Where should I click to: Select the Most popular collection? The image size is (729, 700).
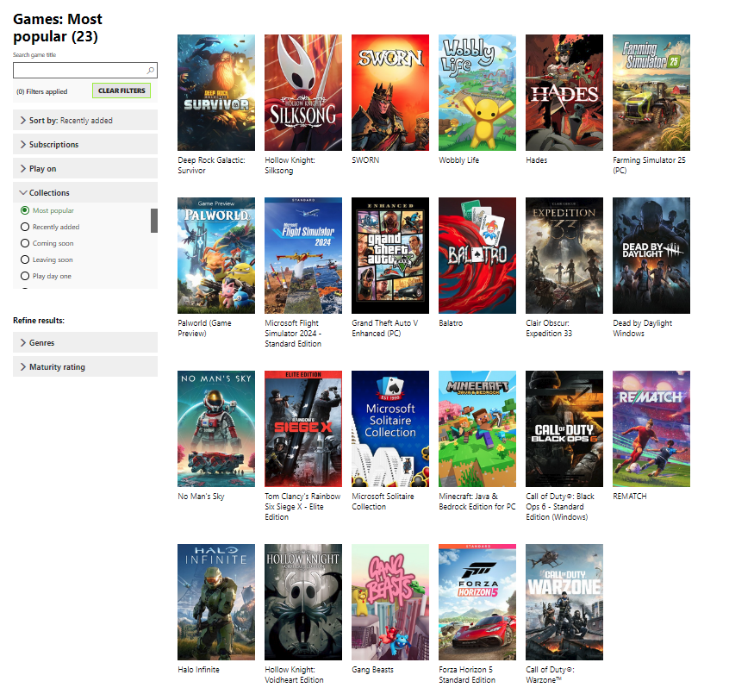click(x=25, y=210)
